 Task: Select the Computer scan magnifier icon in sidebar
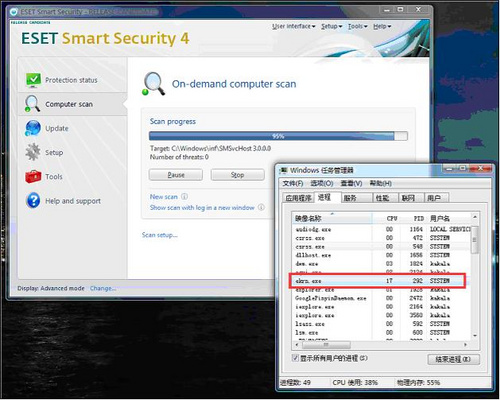click(x=32, y=104)
